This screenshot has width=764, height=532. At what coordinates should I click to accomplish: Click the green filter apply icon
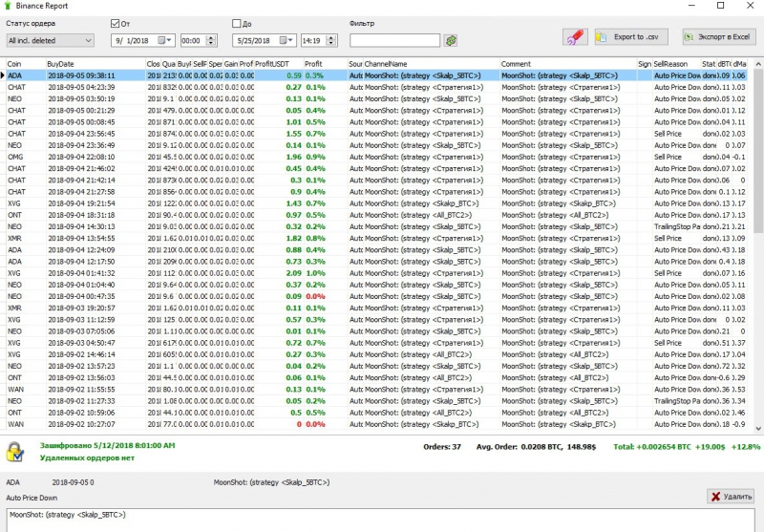point(451,40)
